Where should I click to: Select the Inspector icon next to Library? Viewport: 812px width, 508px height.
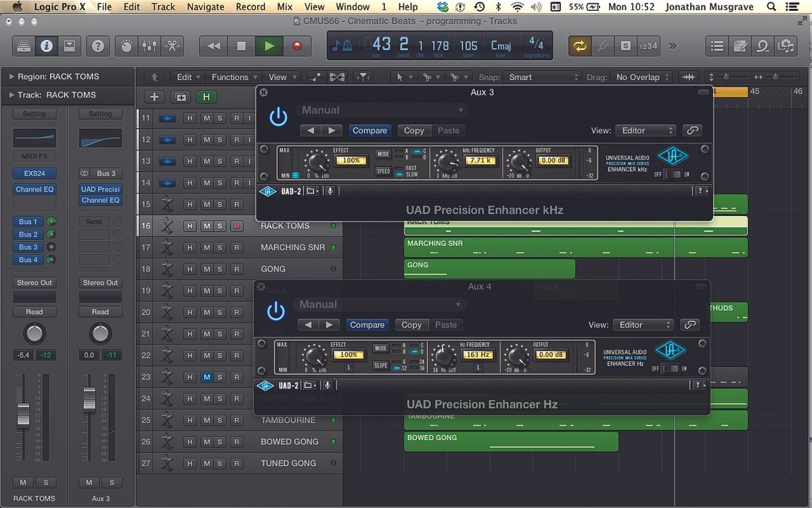(47, 45)
